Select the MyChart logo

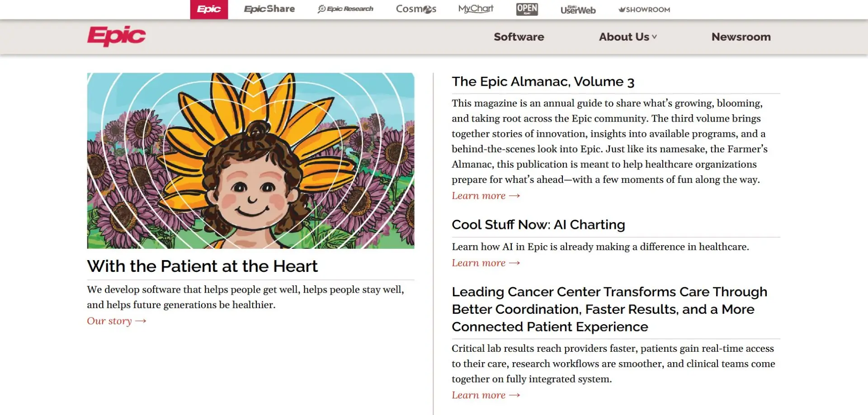tap(476, 9)
